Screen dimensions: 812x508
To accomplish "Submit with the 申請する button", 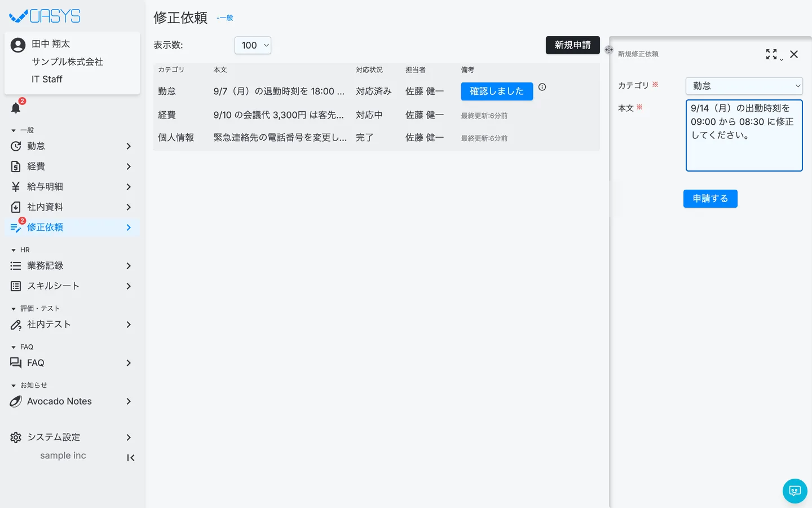I will 710,199.
